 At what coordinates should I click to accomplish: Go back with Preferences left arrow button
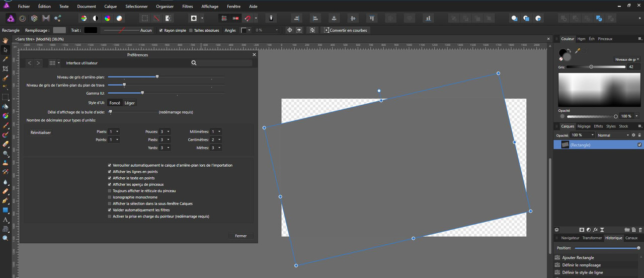pos(30,63)
